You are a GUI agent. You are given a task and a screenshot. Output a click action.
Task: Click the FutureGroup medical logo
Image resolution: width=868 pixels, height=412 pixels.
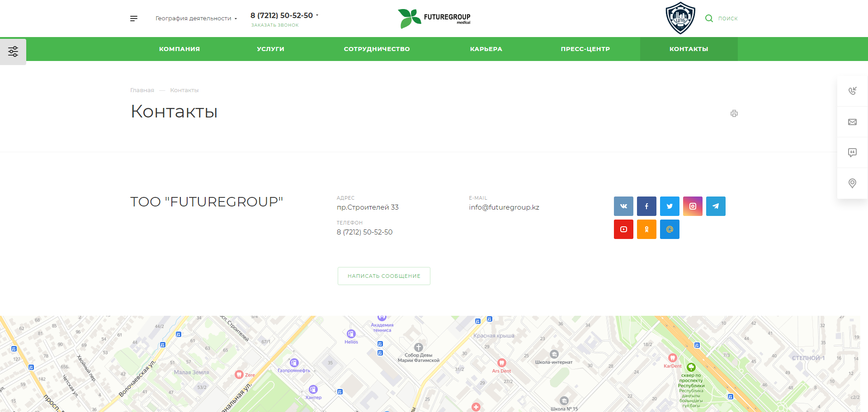(x=434, y=19)
